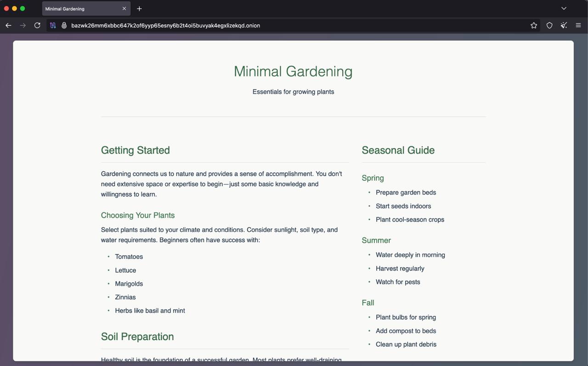
Task: Request a New Identity with broom icon
Action: pos(564,25)
